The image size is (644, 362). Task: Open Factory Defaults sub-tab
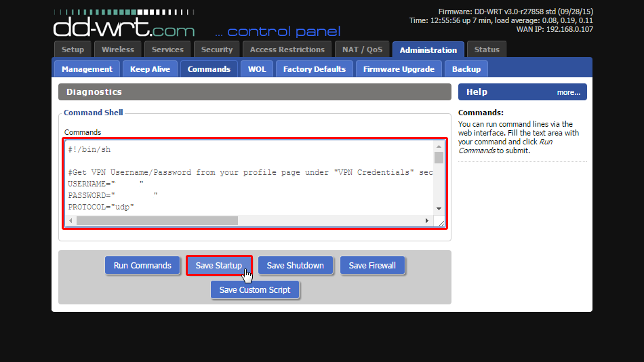point(315,69)
